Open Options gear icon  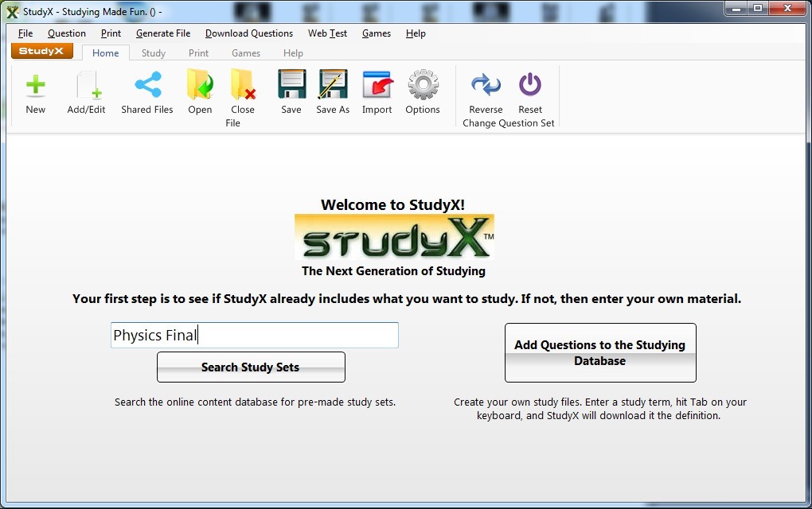(x=423, y=84)
